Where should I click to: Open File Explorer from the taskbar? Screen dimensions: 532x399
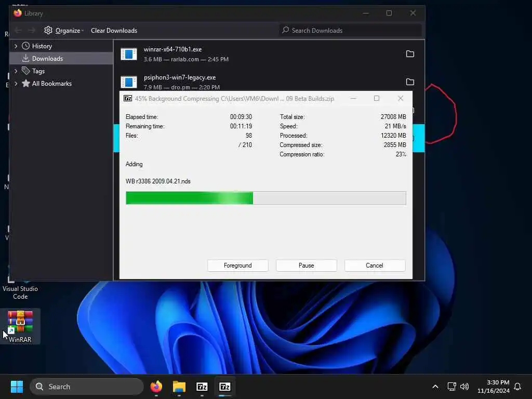point(179,387)
